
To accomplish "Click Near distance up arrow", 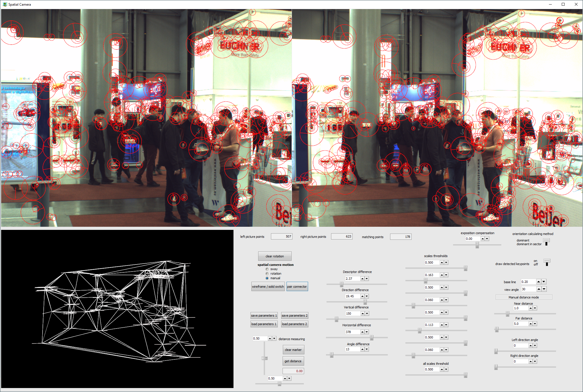I will [531, 308].
